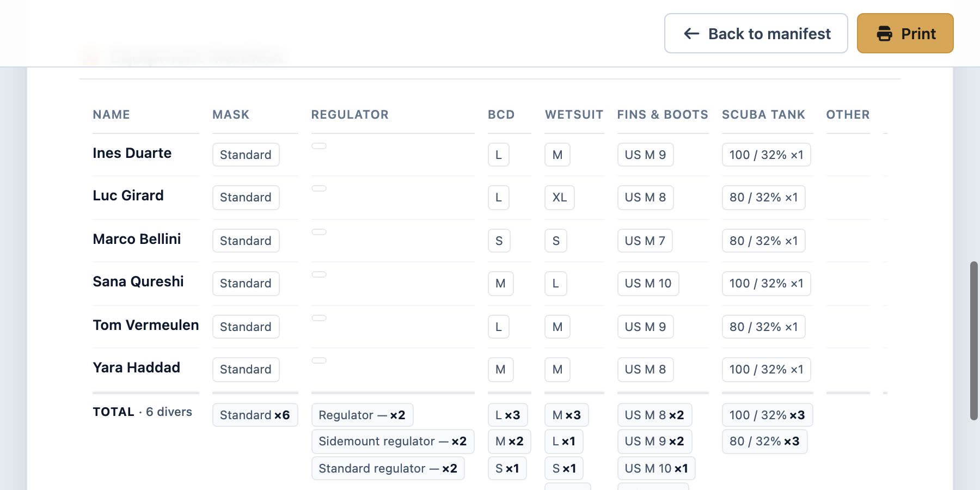980x490 pixels.
Task: Select the name Yara Haddad
Action: [x=136, y=367]
